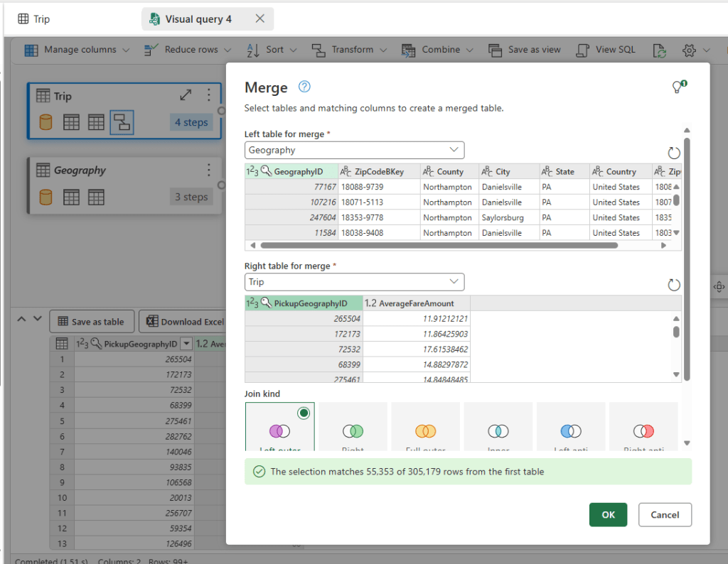Screen dimensions: 728x564
Task: Click the left table horizontal scrollbar
Action: click(x=439, y=245)
